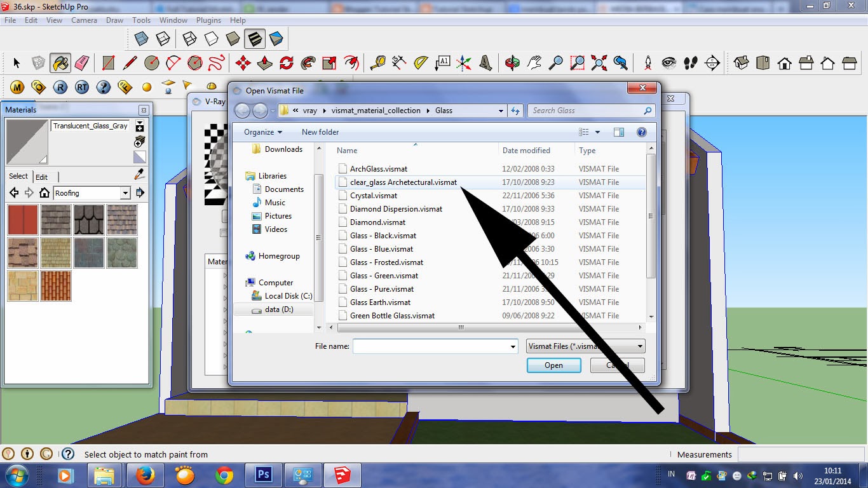This screenshot has height=488, width=868.
Task: Enable Back Edges face style
Action: pos(163,39)
